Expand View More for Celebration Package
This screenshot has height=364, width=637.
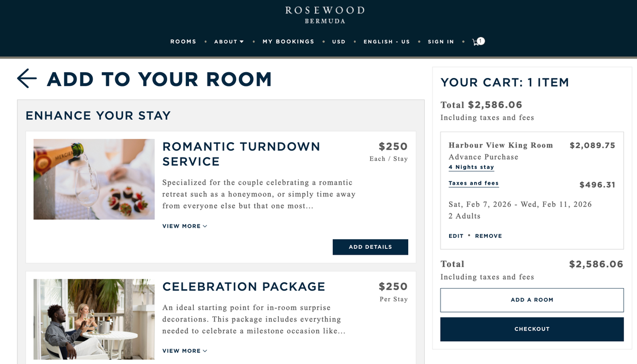[x=185, y=351]
